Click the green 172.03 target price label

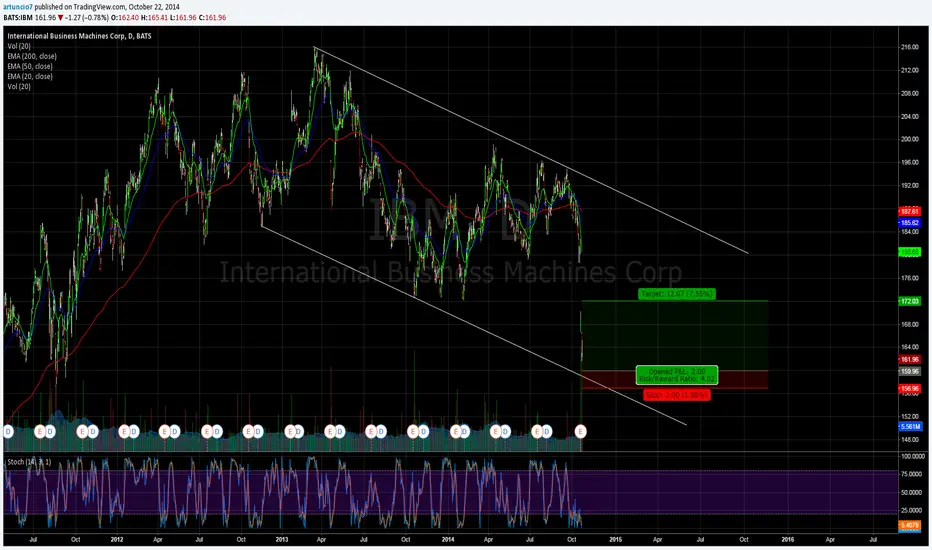[x=909, y=301]
